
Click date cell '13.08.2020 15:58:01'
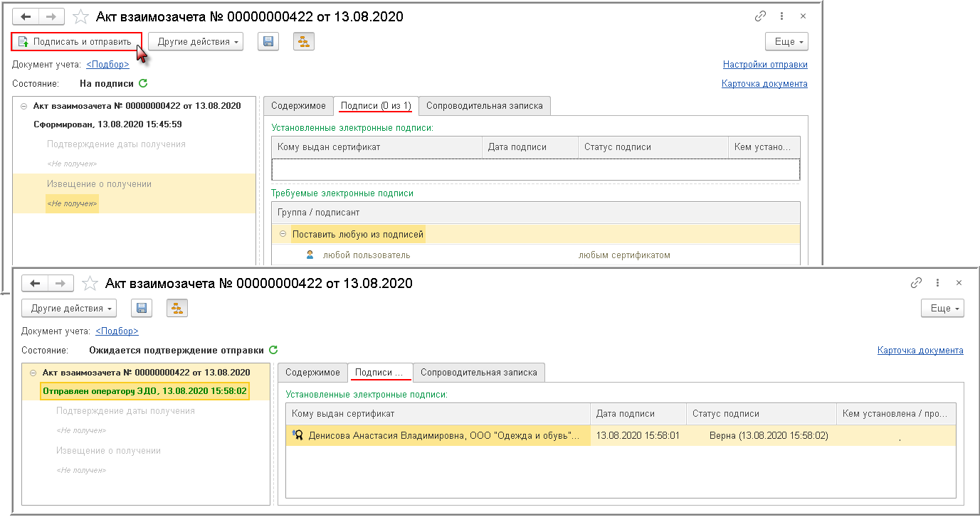tap(638, 435)
